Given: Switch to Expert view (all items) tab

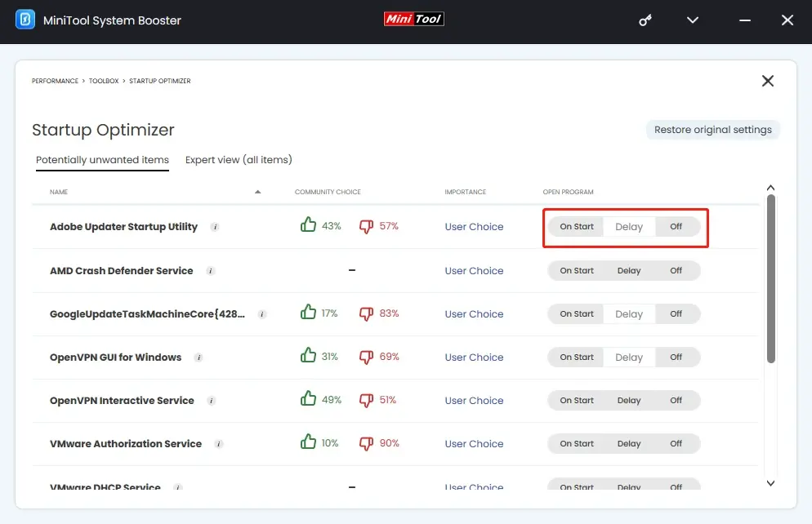Looking at the screenshot, I should [239, 160].
